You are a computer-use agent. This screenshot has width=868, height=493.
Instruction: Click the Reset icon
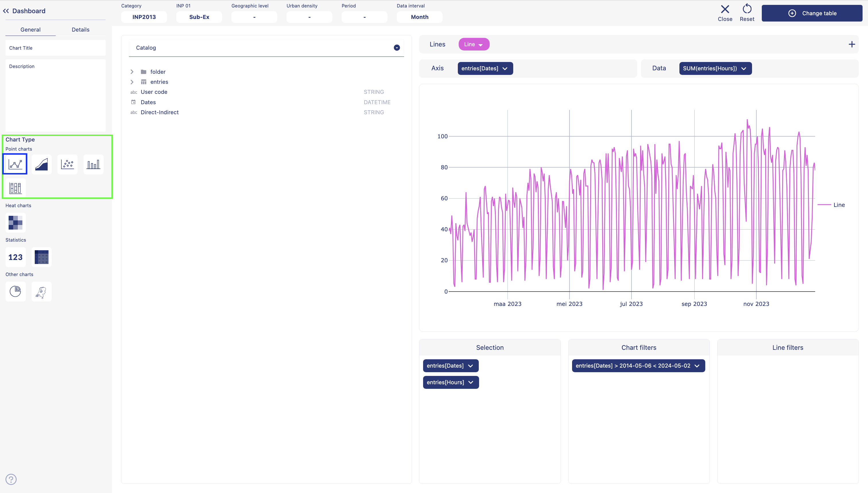[x=747, y=13]
